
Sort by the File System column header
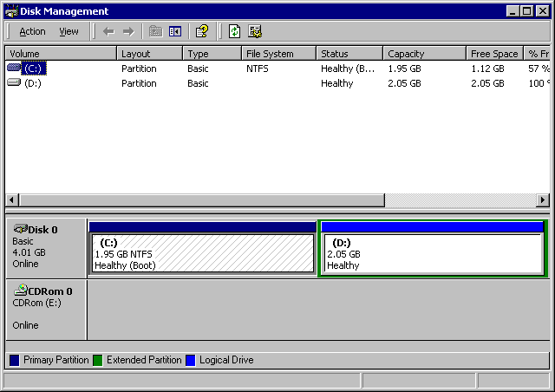(x=277, y=54)
